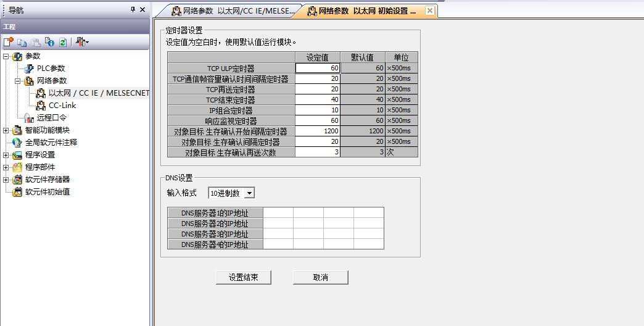Screen dimensions: 644x326
Task: Click the properties info icon in navigation toolbar
Action: tap(49, 42)
